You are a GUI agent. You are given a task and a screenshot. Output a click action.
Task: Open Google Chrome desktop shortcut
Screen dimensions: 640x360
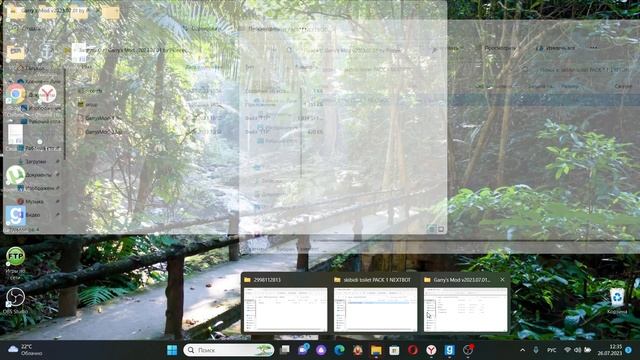[16, 94]
